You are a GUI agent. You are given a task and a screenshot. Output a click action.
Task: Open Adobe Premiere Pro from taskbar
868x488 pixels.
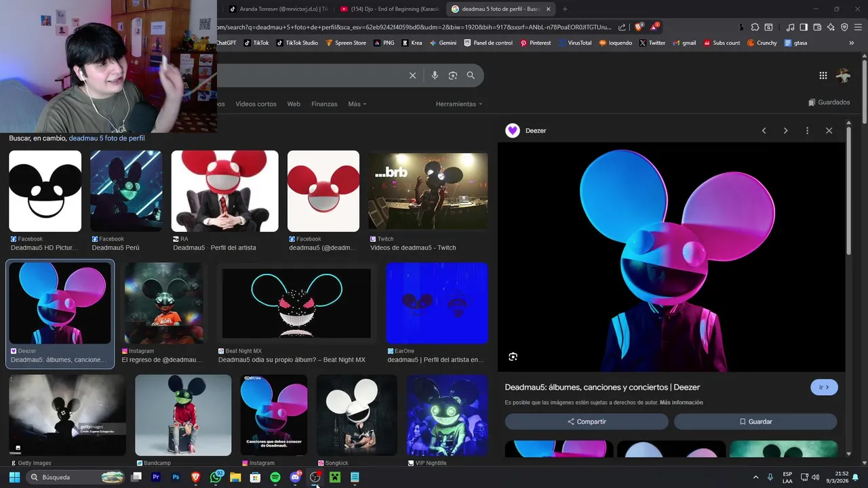click(x=156, y=477)
